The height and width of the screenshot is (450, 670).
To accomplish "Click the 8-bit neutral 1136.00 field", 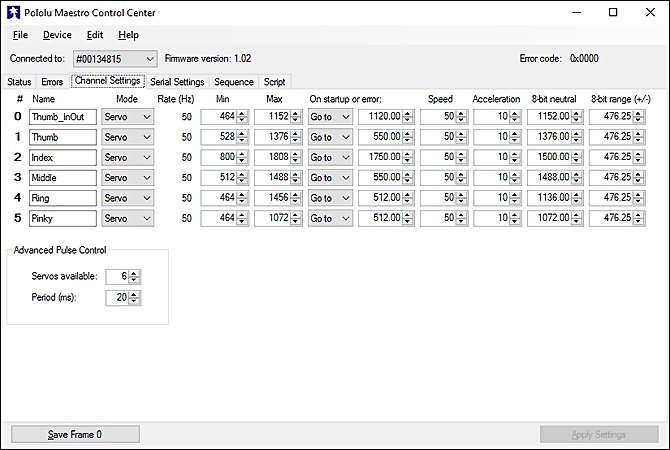I will tap(555, 198).
